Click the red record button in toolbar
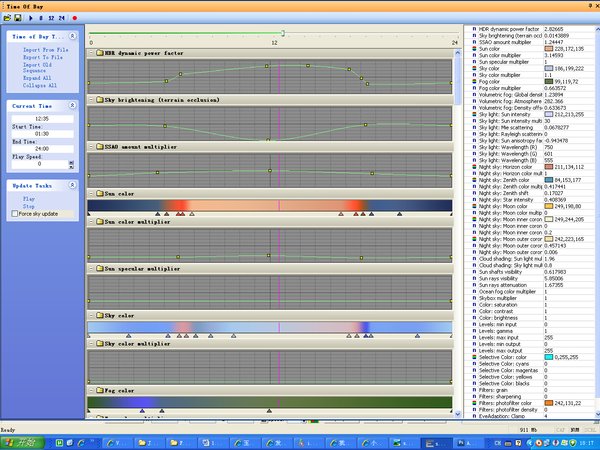The height and width of the screenshot is (450, 600). pos(74,17)
